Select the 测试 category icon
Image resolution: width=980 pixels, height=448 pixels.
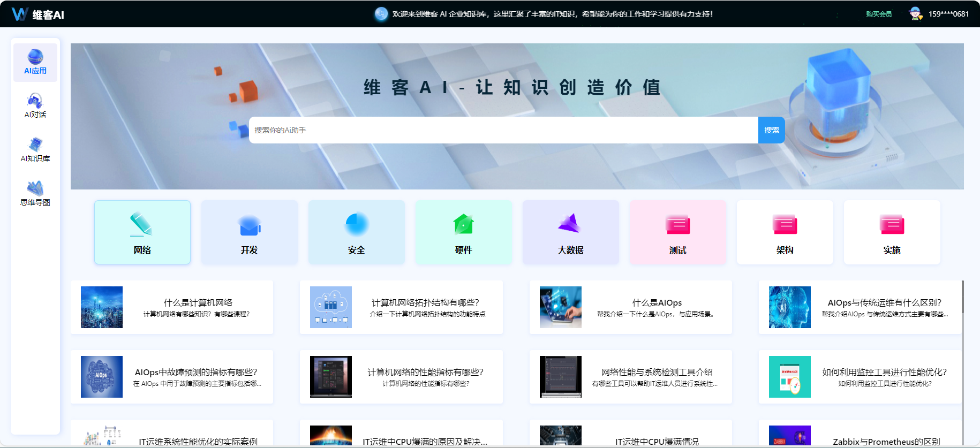click(x=678, y=224)
